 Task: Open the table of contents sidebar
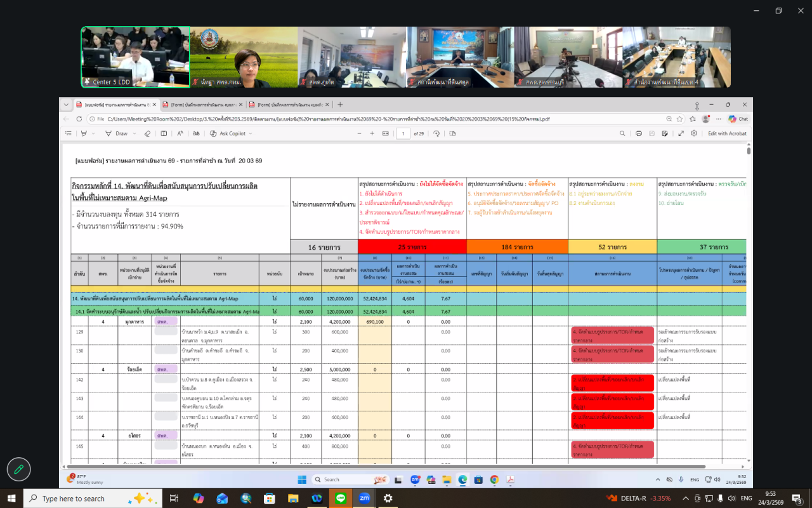tap(69, 133)
